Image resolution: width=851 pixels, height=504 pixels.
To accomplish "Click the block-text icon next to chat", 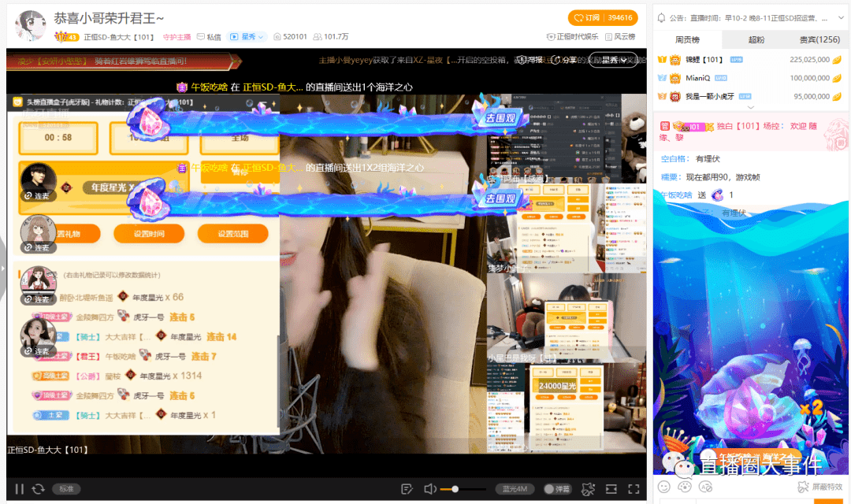I will click(705, 487).
